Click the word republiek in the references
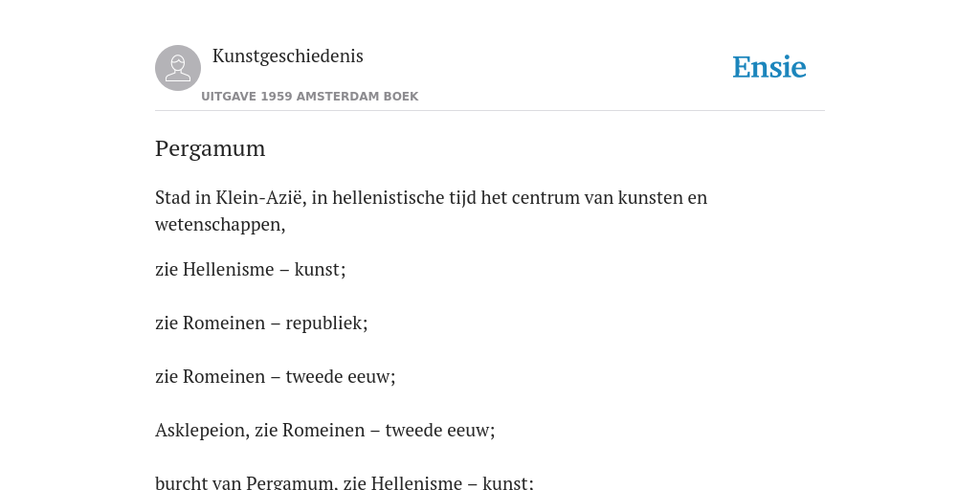980x490 pixels. (325, 323)
